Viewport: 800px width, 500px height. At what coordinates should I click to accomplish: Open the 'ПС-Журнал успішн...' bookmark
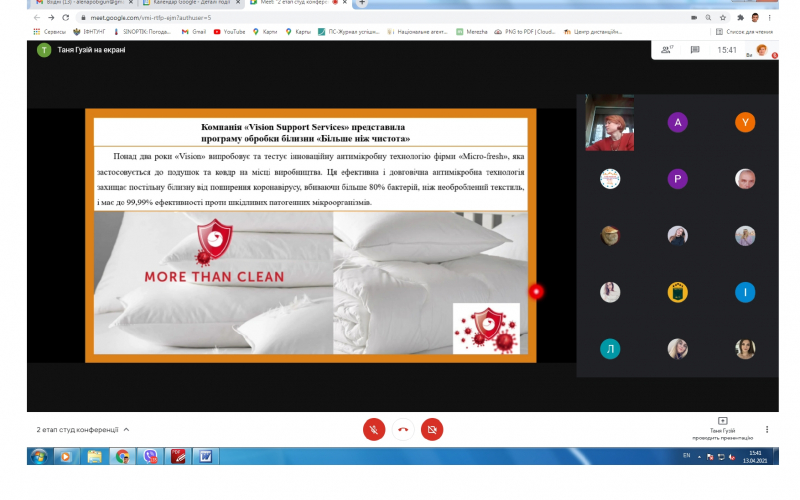(349, 32)
